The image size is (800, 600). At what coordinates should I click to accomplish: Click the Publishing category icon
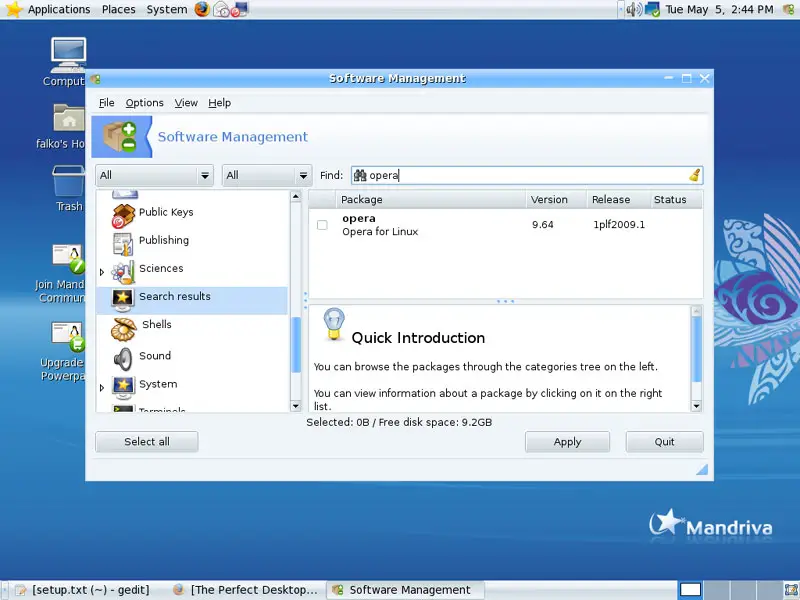[123, 244]
